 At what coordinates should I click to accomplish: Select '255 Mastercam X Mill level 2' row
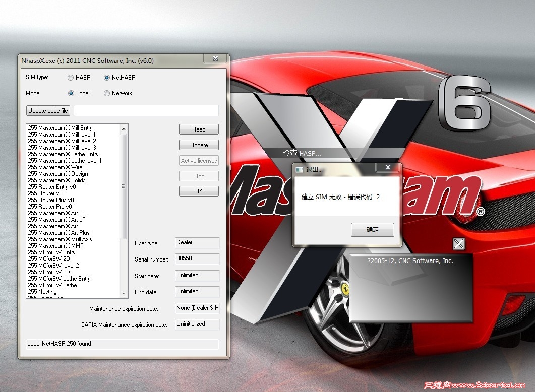click(73, 141)
